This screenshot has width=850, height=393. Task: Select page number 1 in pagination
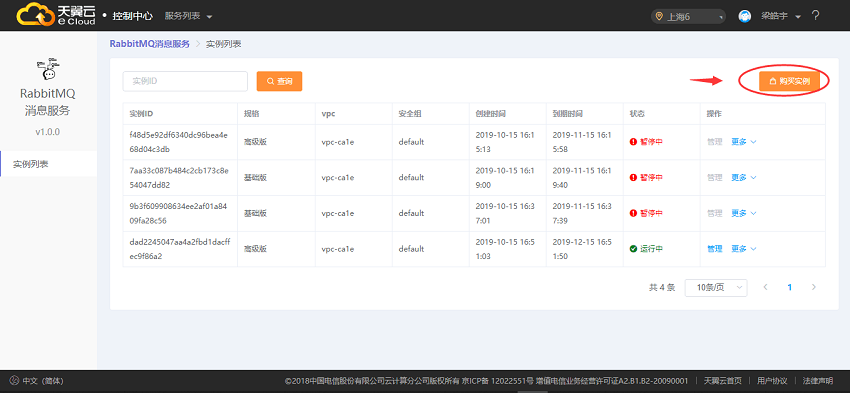789,287
